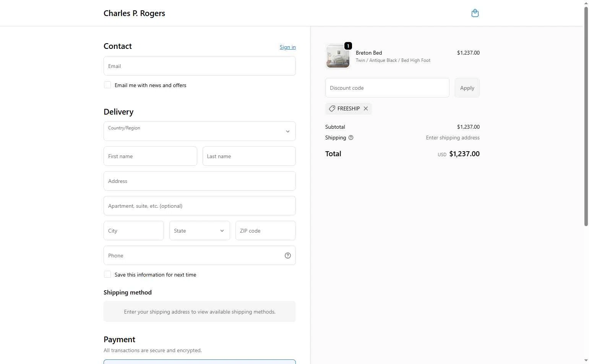This screenshot has height=364, width=589.
Task: Click the scrollbar down arrow
Action: 586,361
